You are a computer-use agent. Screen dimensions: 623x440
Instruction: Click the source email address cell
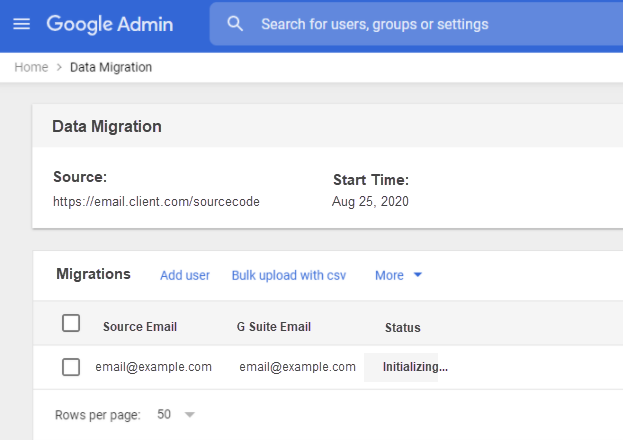[153, 367]
